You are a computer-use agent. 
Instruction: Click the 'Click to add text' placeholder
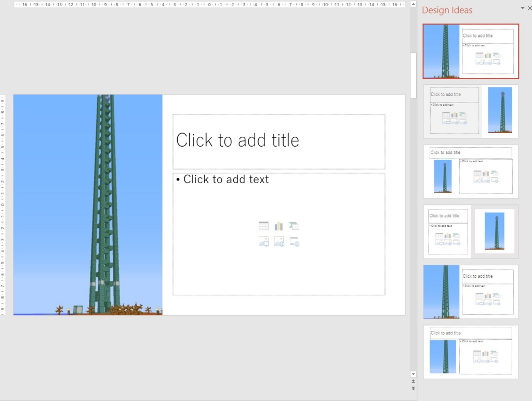pos(279,234)
